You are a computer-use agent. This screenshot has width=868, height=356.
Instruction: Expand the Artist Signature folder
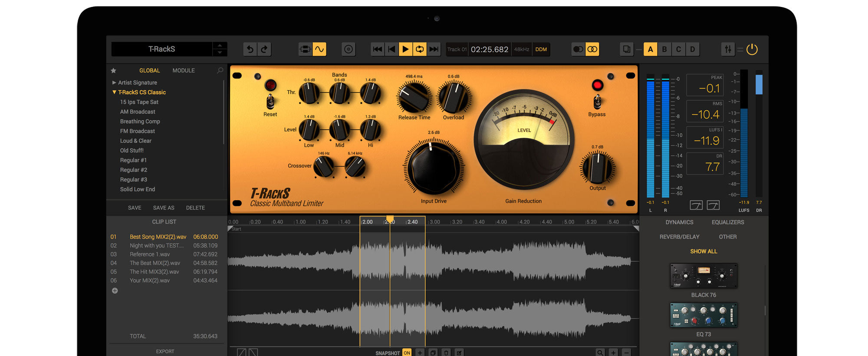pos(114,82)
